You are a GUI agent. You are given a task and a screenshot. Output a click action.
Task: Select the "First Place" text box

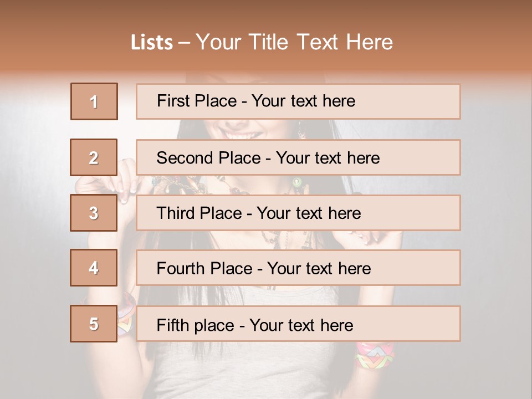[298, 101]
